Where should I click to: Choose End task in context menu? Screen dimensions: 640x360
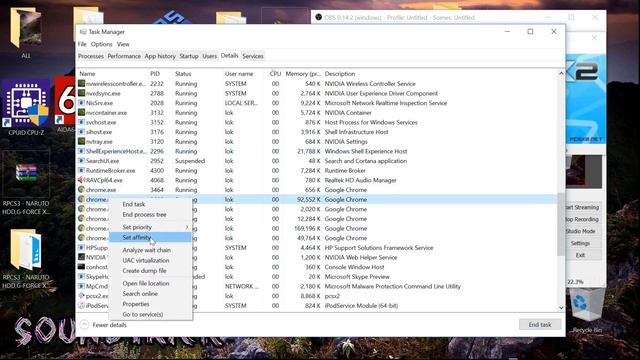151,204
